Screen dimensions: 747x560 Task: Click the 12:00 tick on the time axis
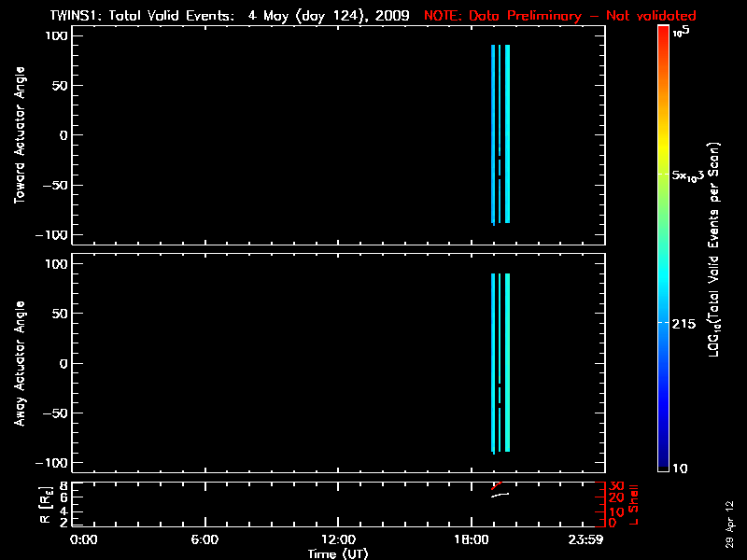click(338, 539)
